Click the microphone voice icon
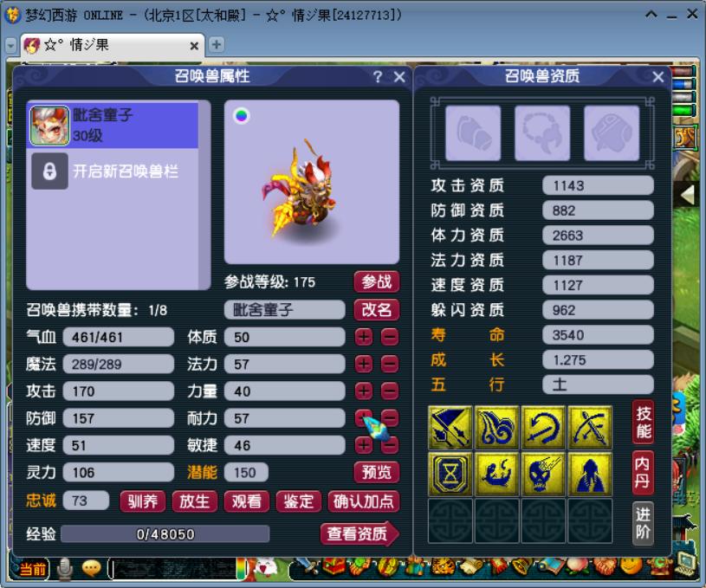 (x=65, y=568)
